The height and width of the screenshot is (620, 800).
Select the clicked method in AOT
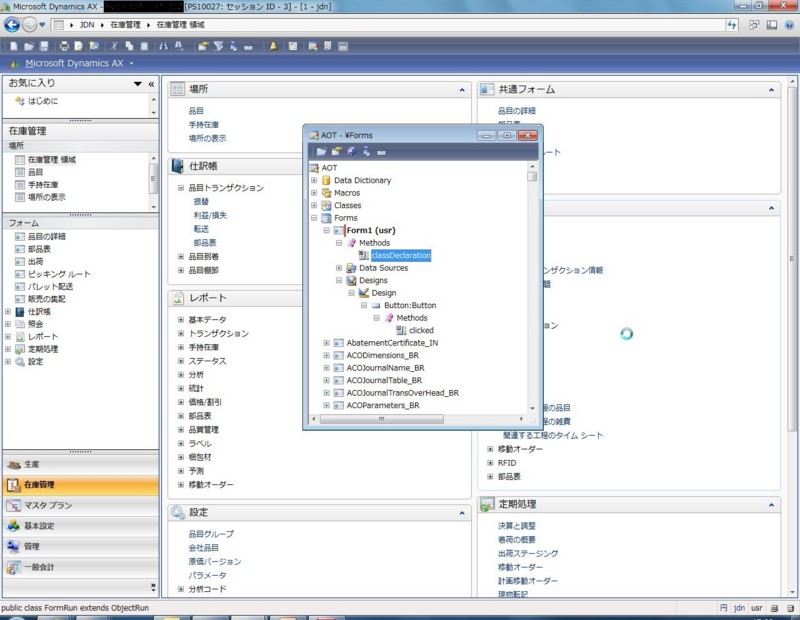coord(421,330)
